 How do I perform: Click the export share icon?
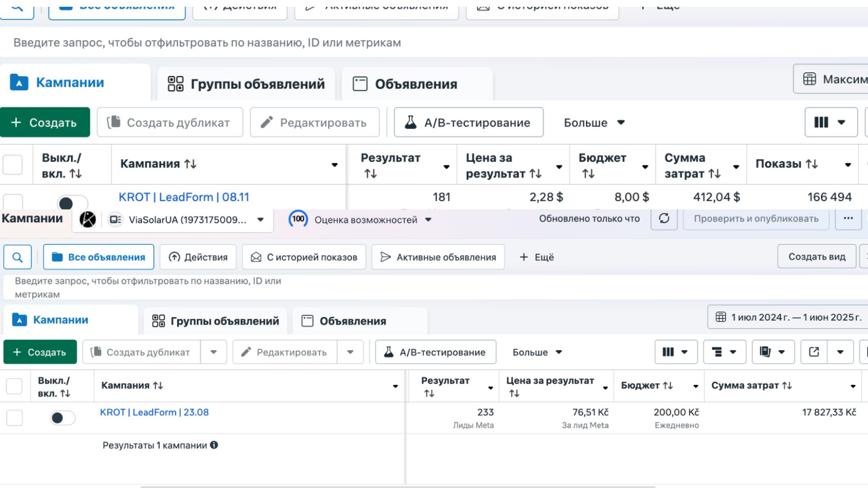coord(814,352)
